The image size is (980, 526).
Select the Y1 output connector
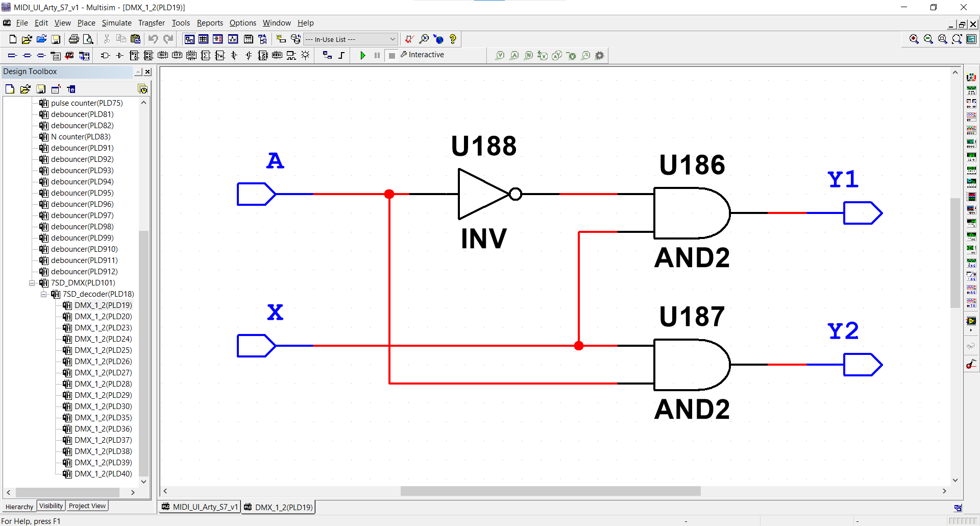863,213
